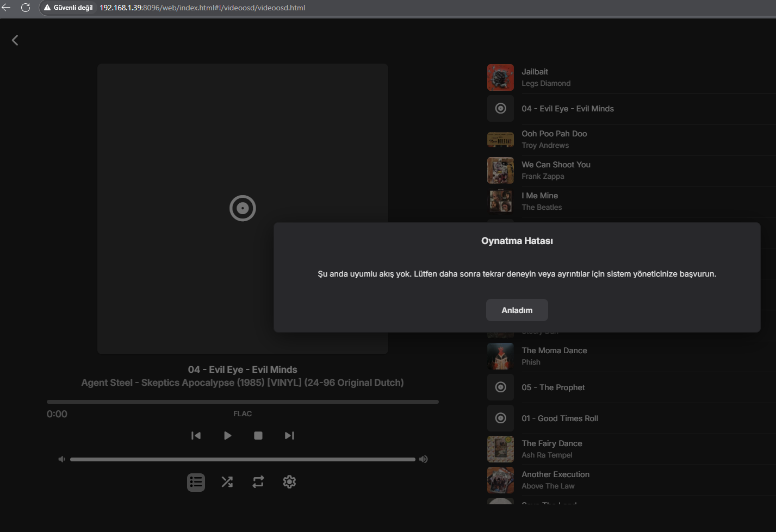Image resolution: width=776 pixels, height=532 pixels.
Task: Click the Frank Zappa artist name
Action: click(543, 177)
